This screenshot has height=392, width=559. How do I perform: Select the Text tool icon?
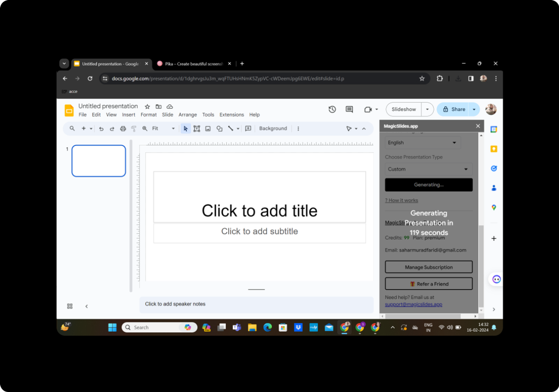pyautogui.click(x=196, y=128)
